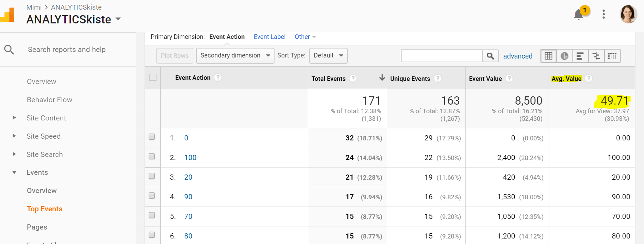
Task: Open Top Events in sidebar
Action: click(x=45, y=209)
